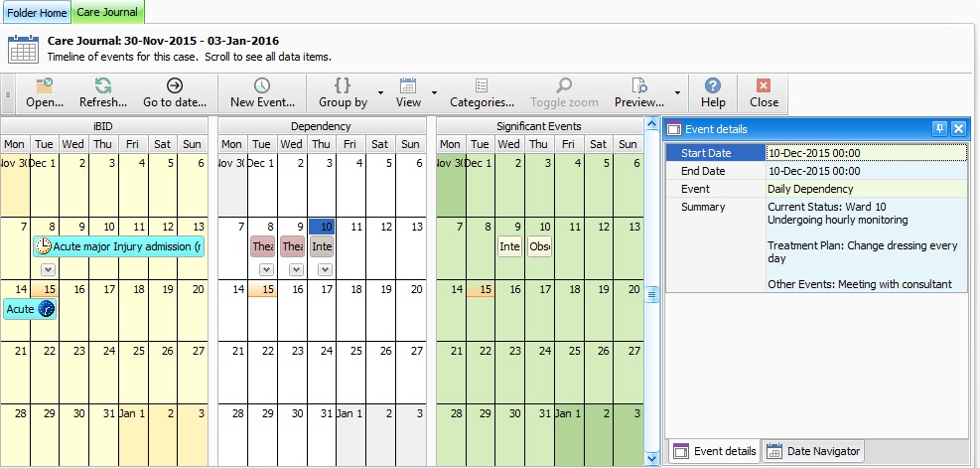Screen dimensions: 980x468
Task: Select day 10 in the Dependency calendar
Action: click(322, 227)
